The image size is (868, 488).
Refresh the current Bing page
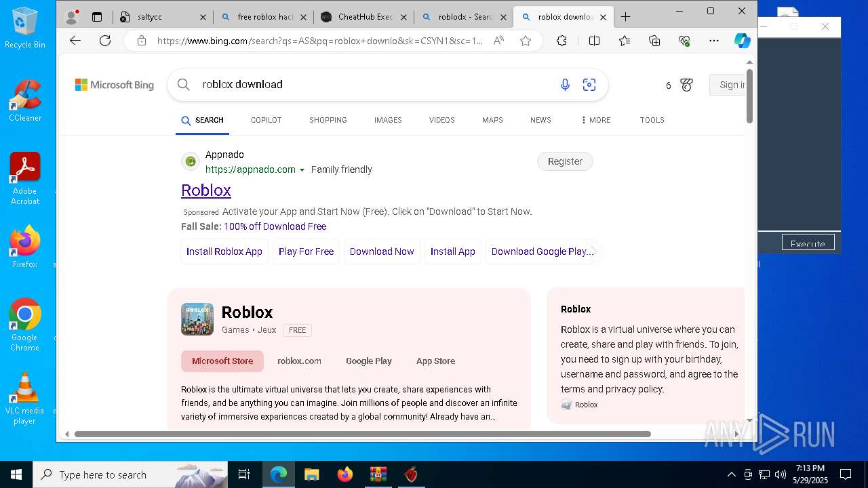pyautogui.click(x=105, y=41)
